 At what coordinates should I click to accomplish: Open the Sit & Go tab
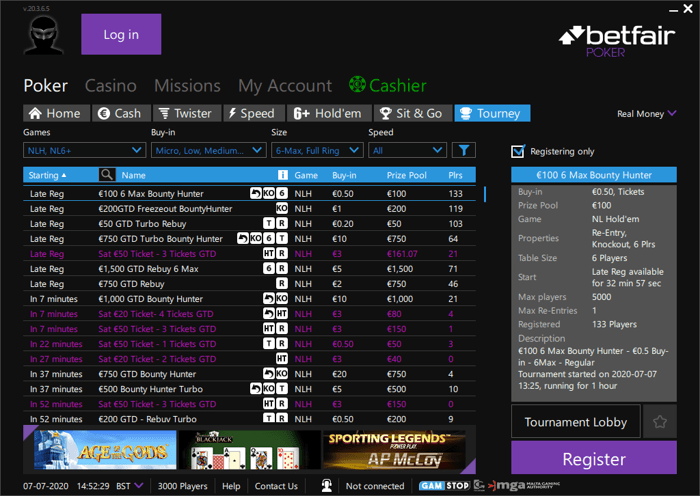413,113
